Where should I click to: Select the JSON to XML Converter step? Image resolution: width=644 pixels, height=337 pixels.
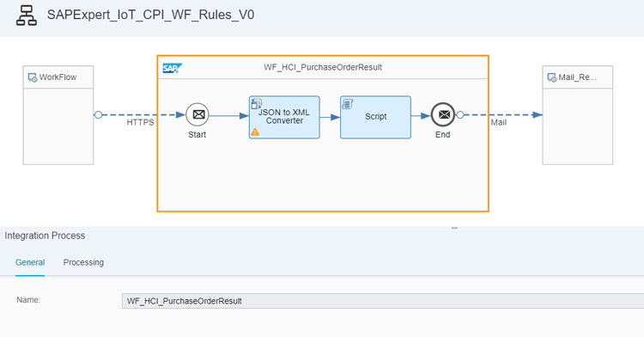pos(284,117)
